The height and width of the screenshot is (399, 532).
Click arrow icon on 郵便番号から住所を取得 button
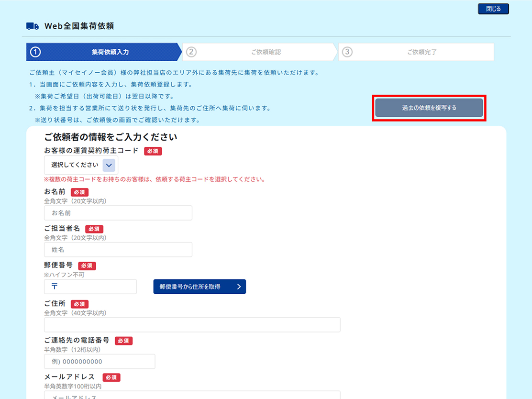(x=239, y=287)
